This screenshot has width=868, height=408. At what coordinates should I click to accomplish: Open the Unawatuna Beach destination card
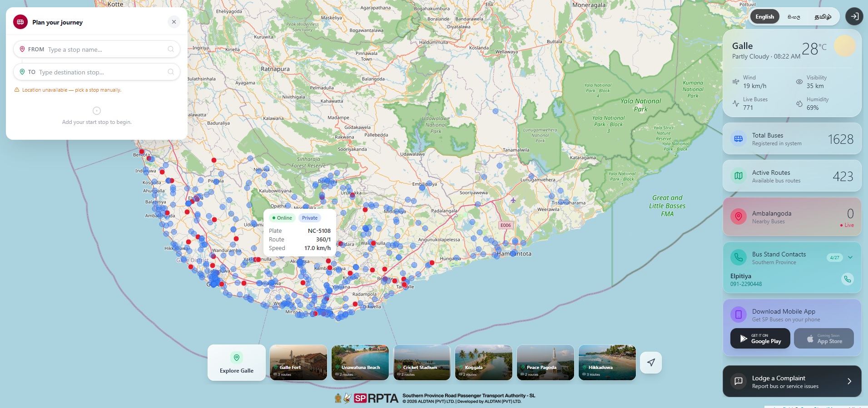(360, 363)
